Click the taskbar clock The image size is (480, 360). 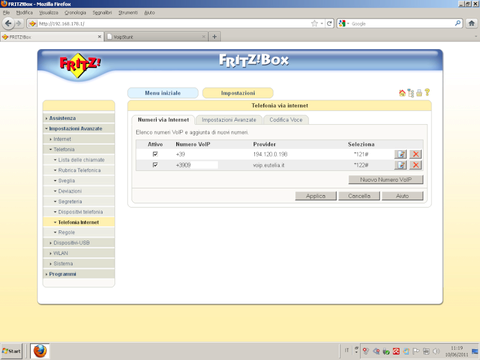(x=457, y=351)
